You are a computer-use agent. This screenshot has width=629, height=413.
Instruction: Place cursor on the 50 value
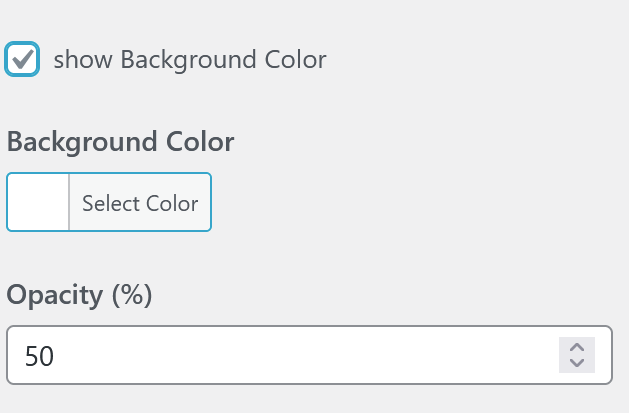click(39, 355)
